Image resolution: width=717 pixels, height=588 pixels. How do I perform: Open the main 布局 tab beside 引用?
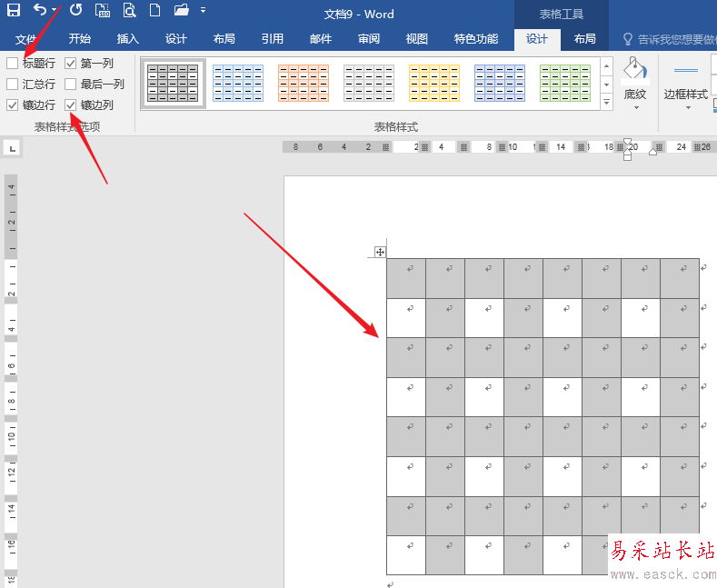[x=224, y=39]
